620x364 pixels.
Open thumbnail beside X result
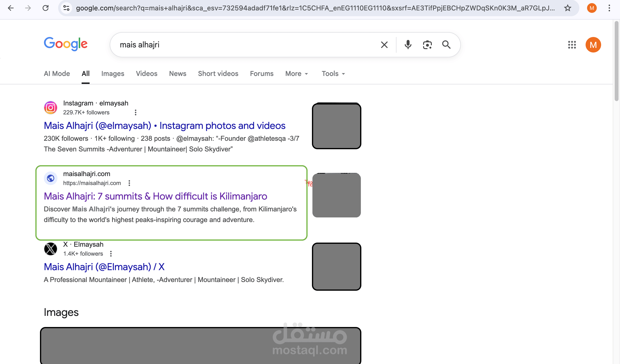[337, 267]
